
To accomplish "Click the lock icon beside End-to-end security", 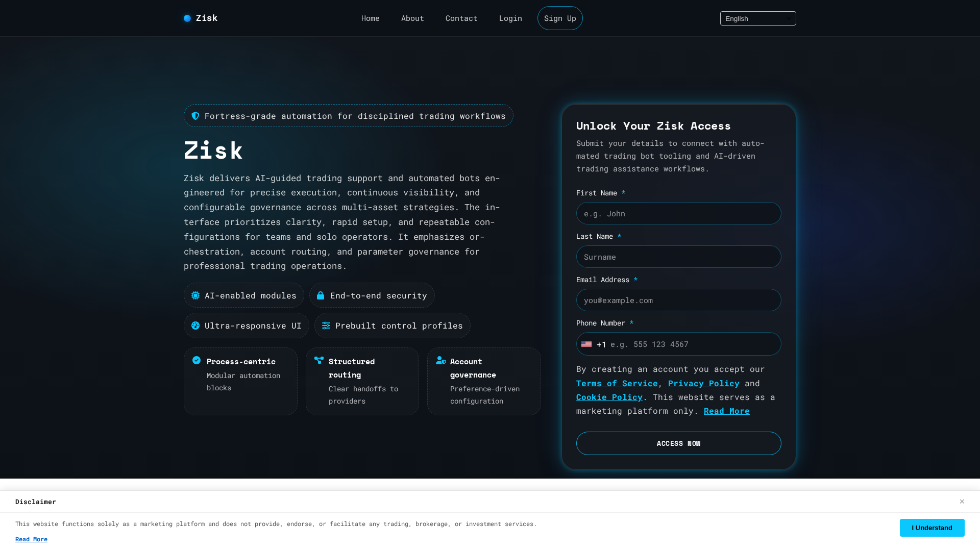I will click(x=321, y=295).
